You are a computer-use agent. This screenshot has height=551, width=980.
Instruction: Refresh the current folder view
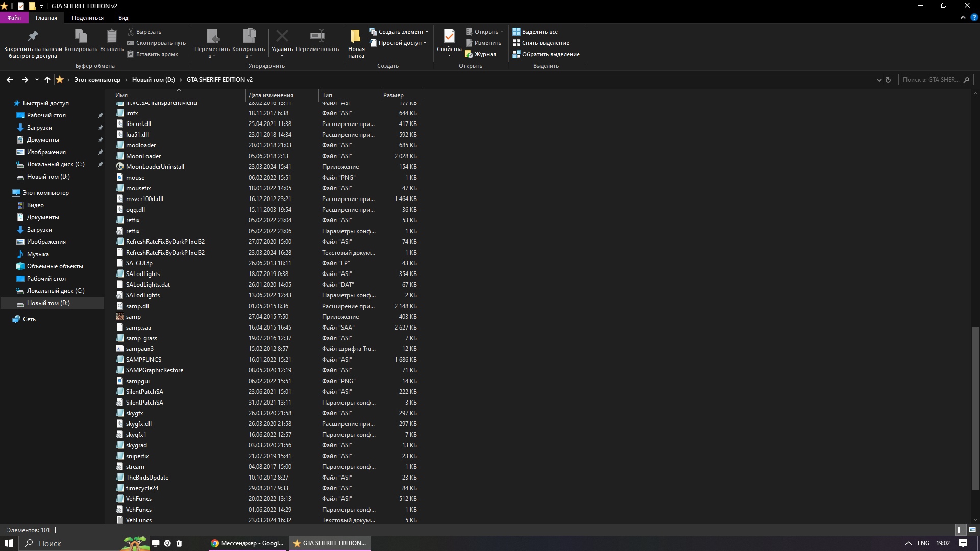point(888,80)
